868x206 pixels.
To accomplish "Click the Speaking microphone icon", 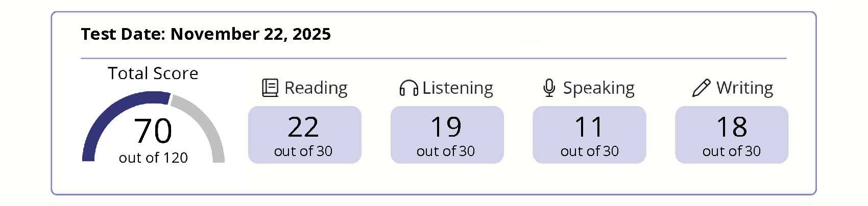I will tap(549, 88).
